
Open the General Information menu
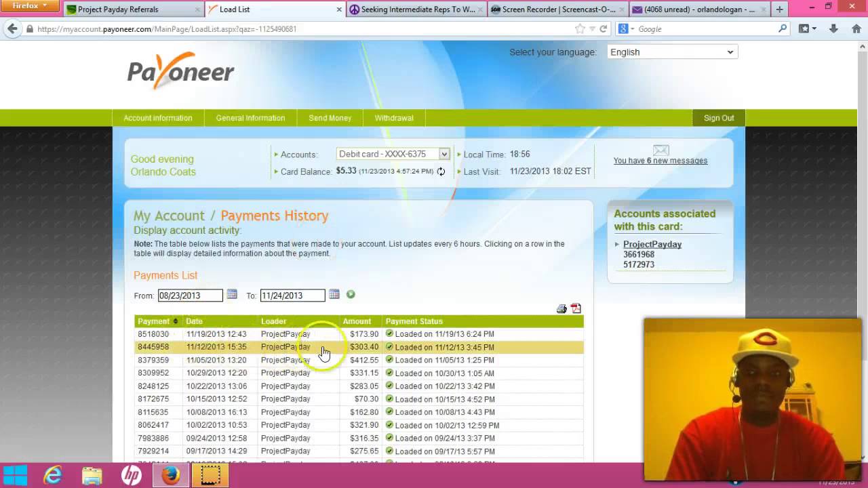click(x=251, y=118)
